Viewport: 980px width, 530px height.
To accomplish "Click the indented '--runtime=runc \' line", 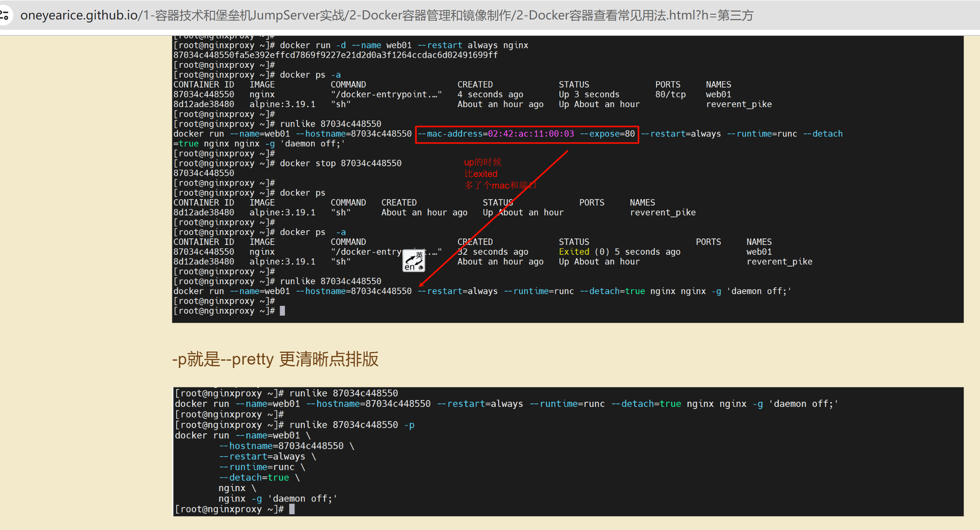I will (262, 467).
